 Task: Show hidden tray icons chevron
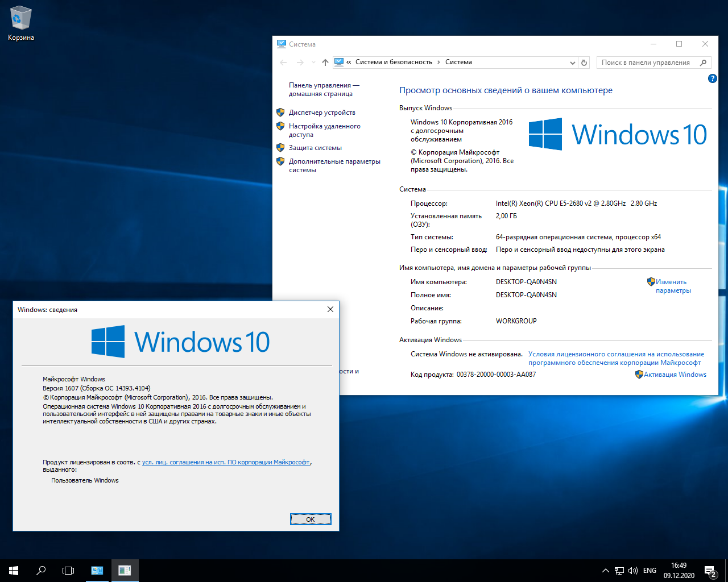[x=606, y=571]
